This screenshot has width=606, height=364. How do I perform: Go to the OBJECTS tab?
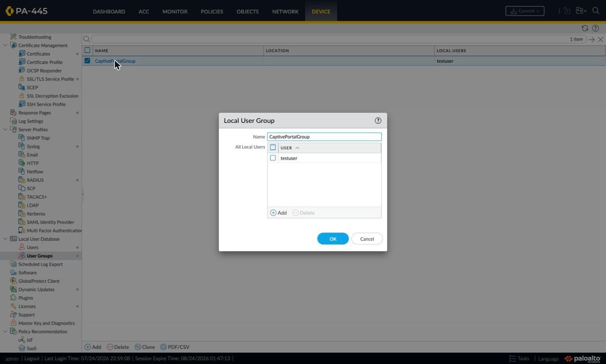tap(247, 11)
